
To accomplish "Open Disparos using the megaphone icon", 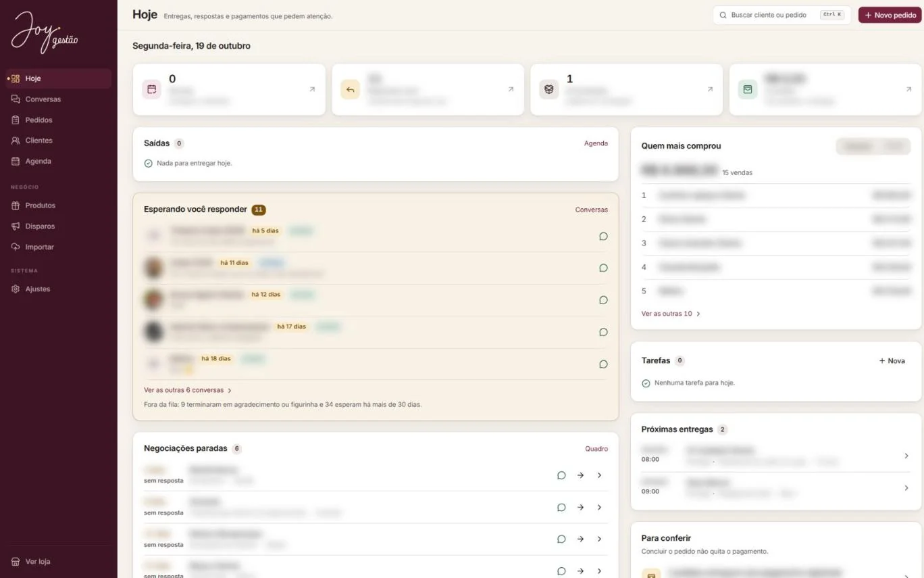I will point(16,226).
